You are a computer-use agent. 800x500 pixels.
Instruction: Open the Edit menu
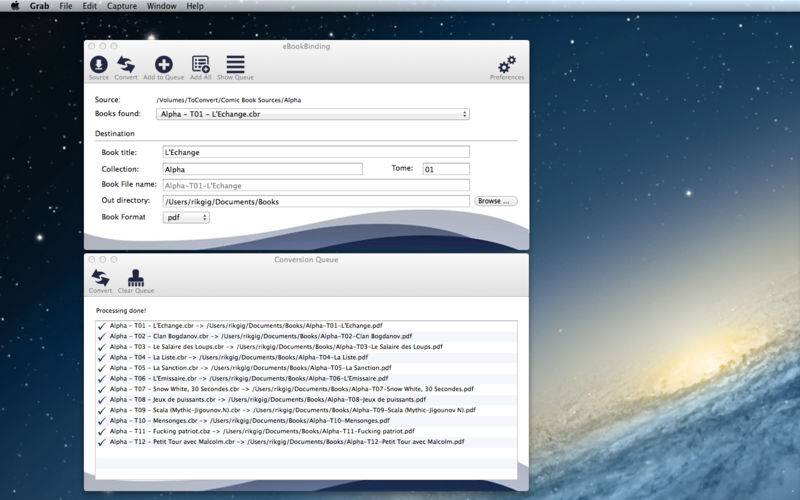89,6
